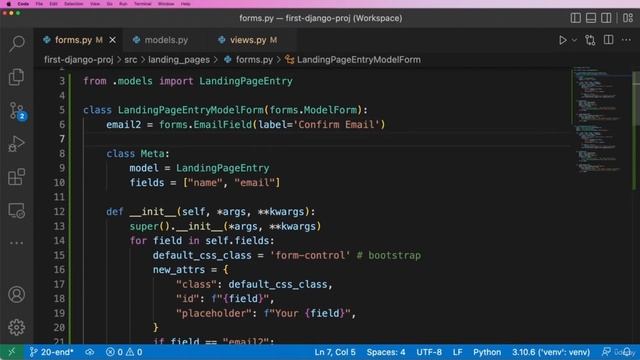Close the forms.py tab
The image size is (640, 360).
(113, 40)
